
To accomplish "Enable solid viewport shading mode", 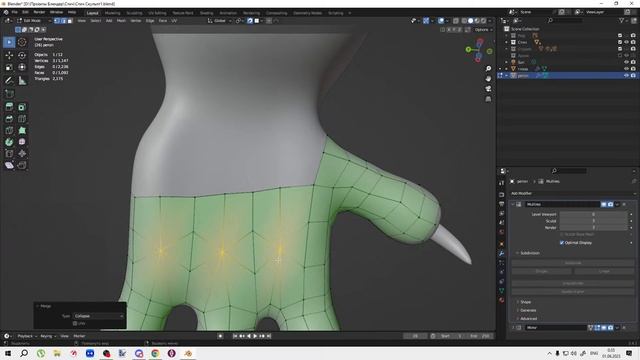I will click(470, 20).
